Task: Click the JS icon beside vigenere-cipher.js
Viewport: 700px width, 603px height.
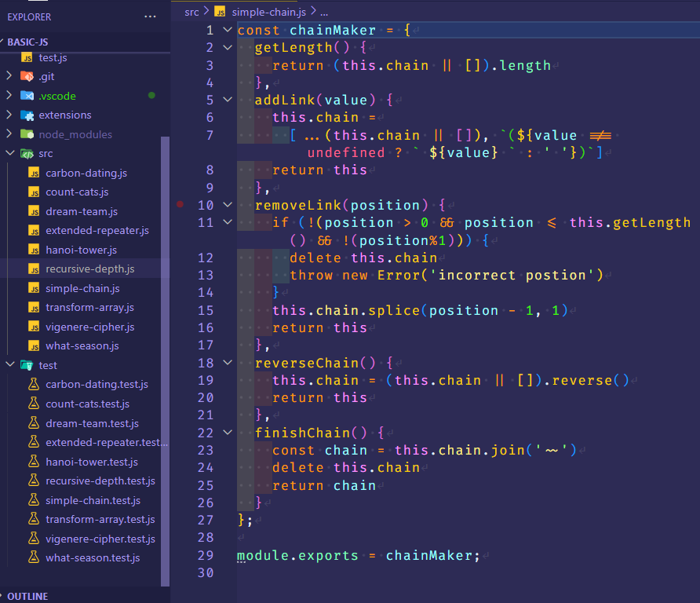Action: pyautogui.click(x=34, y=327)
